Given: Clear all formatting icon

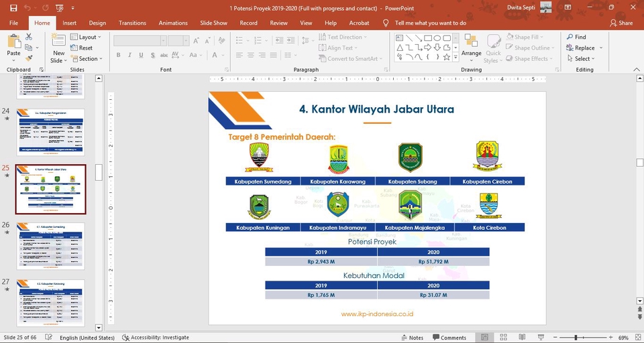Looking at the screenshot, I should tap(222, 41).
